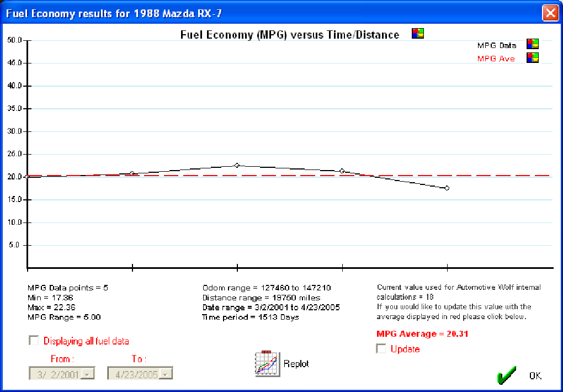Click the Odom range text line
This screenshot has height=392, width=563.
click(267, 288)
